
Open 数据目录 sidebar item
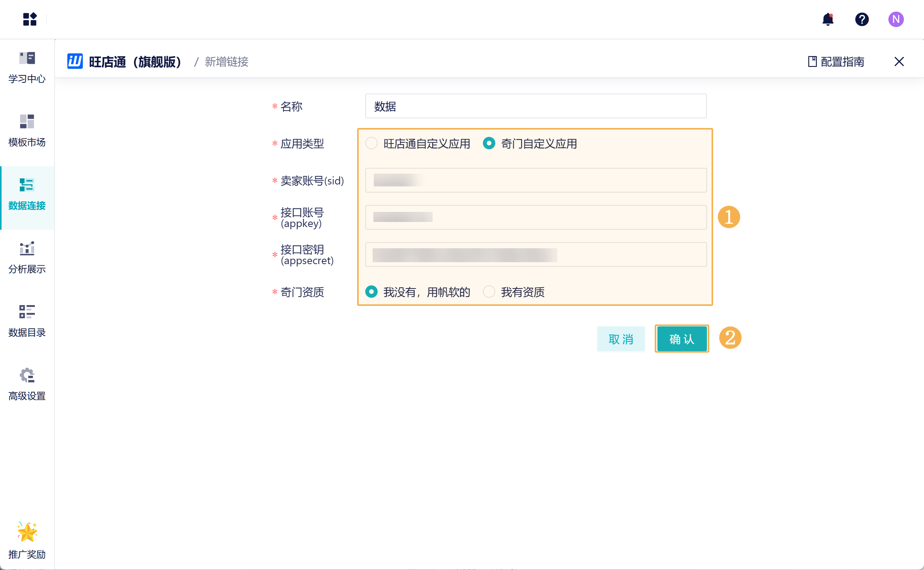tap(27, 321)
